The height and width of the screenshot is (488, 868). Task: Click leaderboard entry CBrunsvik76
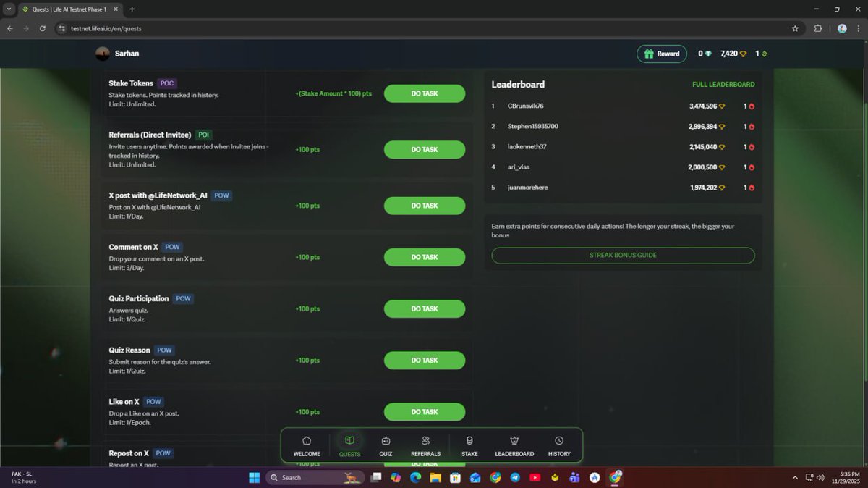tap(525, 106)
